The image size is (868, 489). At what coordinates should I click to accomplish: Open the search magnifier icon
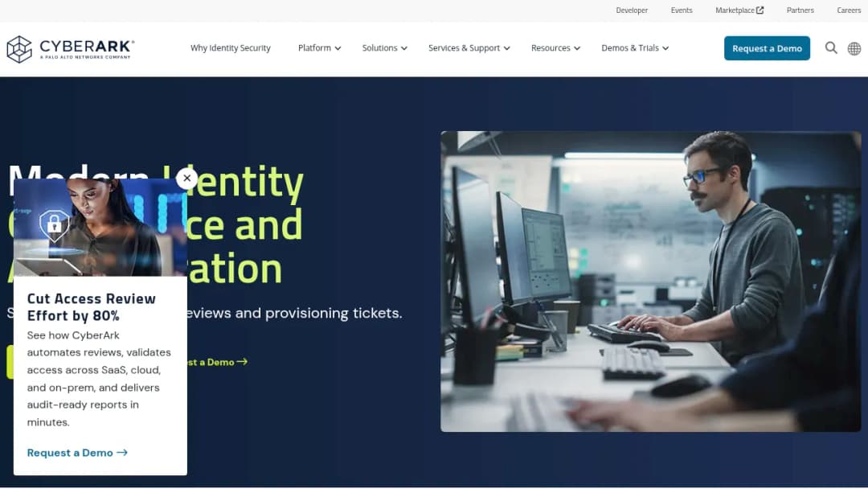[x=831, y=48]
